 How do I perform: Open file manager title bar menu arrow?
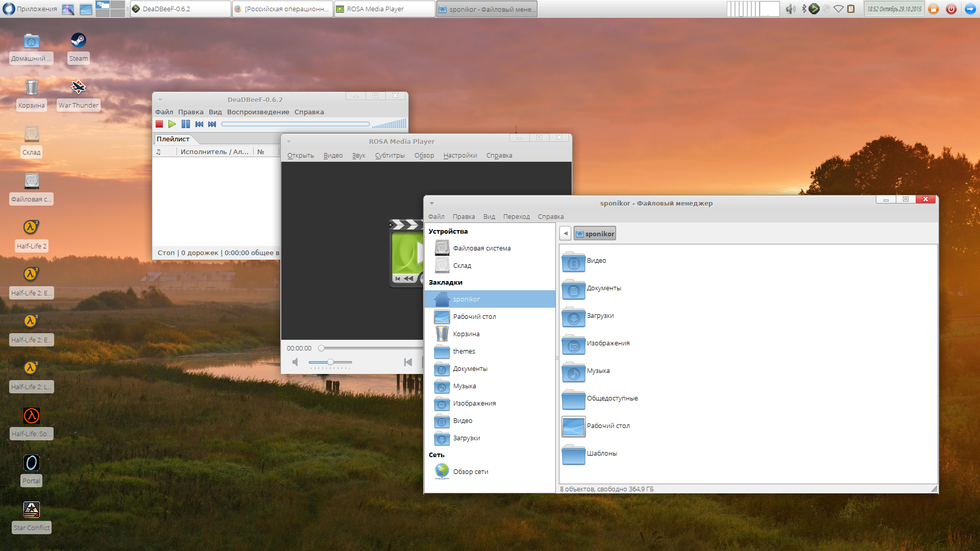click(432, 204)
